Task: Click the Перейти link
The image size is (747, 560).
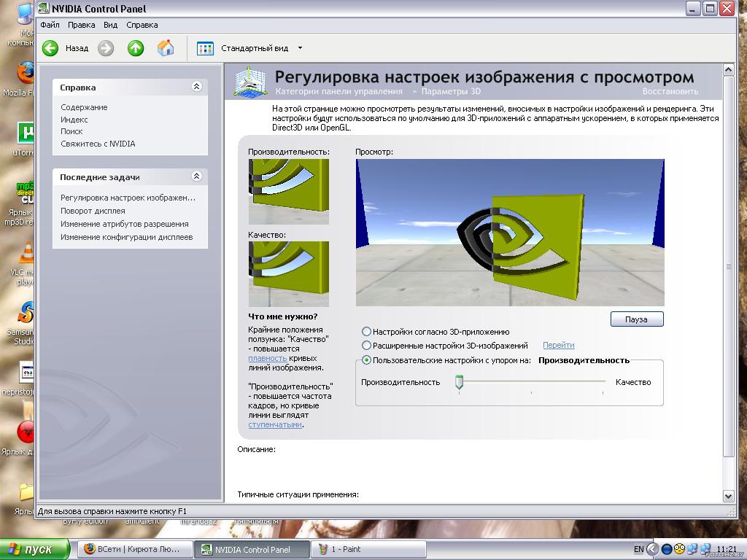Action: (558, 345)
